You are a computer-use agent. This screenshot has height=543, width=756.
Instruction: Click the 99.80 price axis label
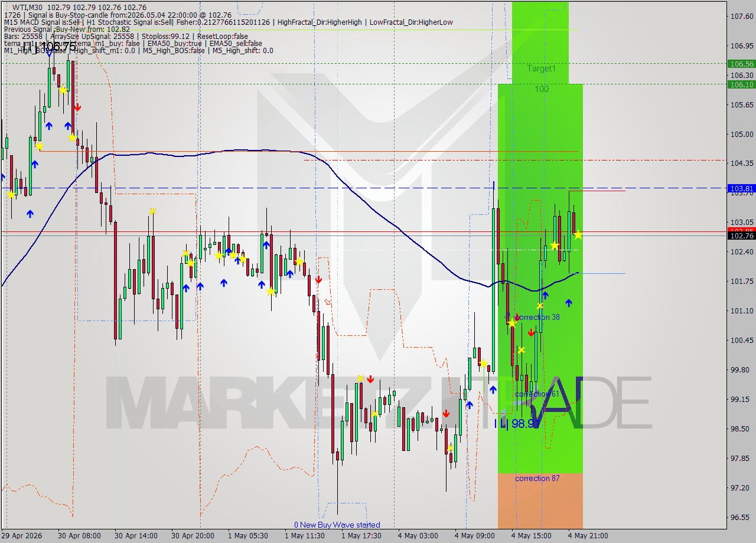coord(741,369)
